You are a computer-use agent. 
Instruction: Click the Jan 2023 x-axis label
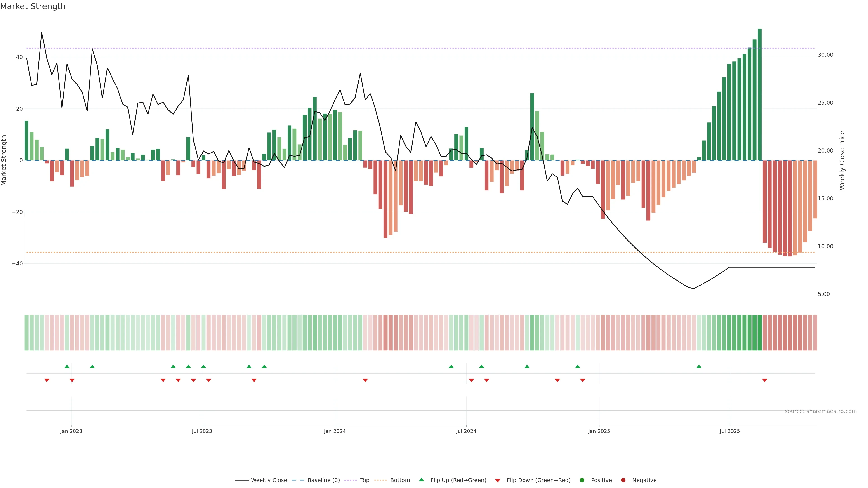click(x=71, y=431)
